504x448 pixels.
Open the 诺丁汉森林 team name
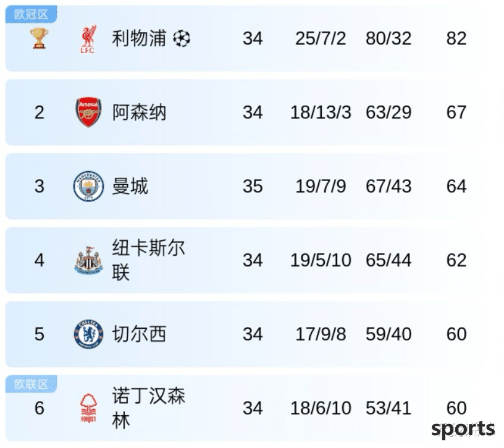pos(148,408)
